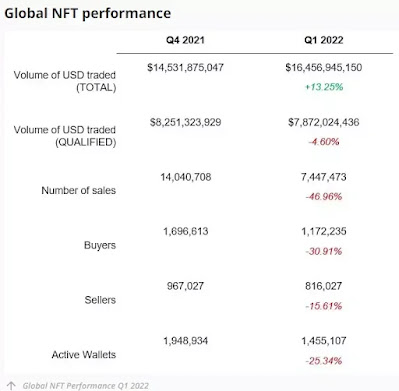This screenshot has height=391, width=399.
Task: Click the value 816,027
Action: pos(324,286)
